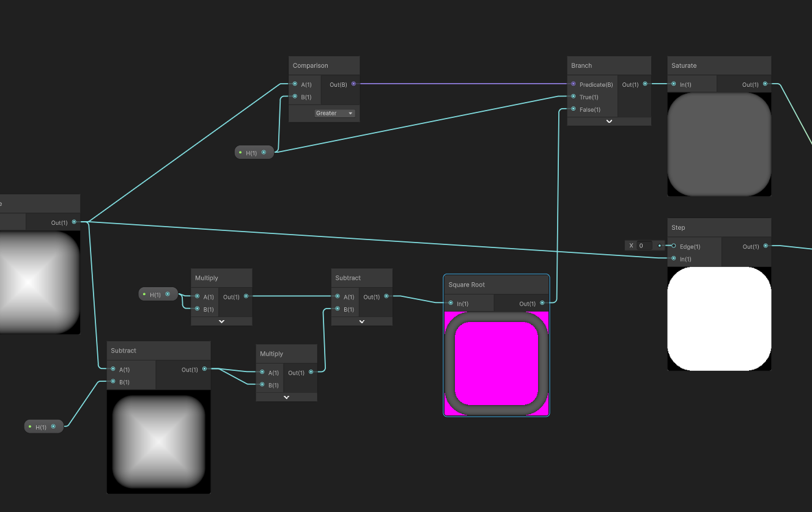The image size is (812, 512).
Task: Click the Saturate node's In(1) input port
Action: point(673,84)
